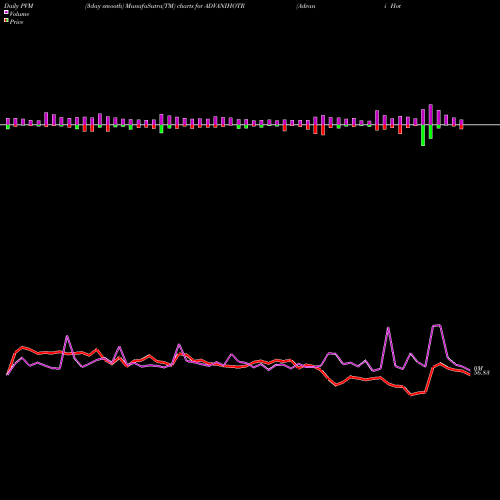Click the 'Daily PVM' chart title

tap(19, 6)
